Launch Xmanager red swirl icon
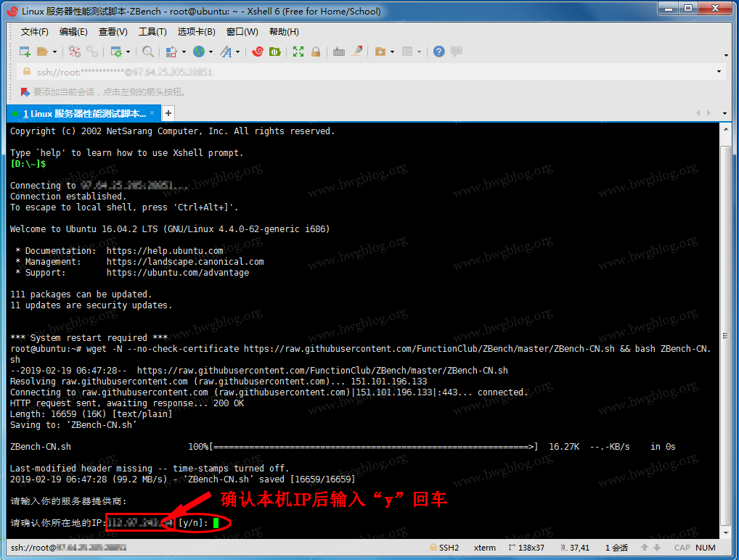Screen dimensions: 739x560 coord(257,52)
